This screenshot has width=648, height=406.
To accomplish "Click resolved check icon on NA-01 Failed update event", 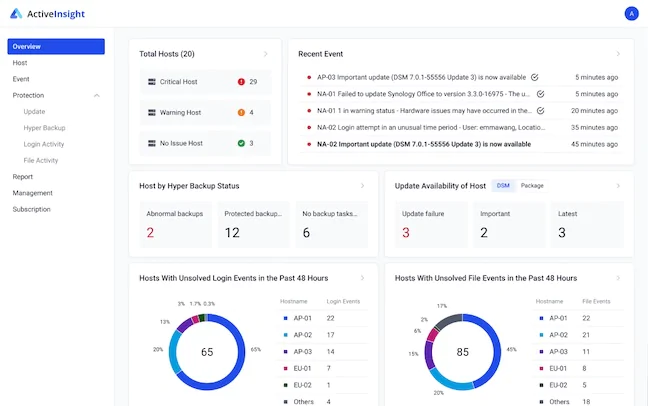I will (540, 94).
